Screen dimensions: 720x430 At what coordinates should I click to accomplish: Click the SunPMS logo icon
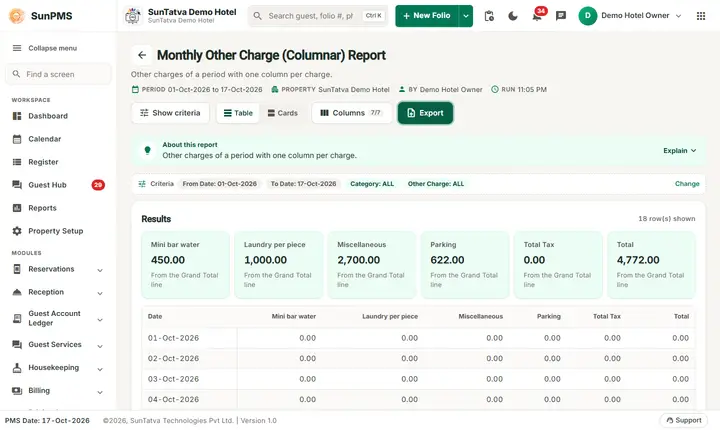pyautogui.click(x=17, y=16)
